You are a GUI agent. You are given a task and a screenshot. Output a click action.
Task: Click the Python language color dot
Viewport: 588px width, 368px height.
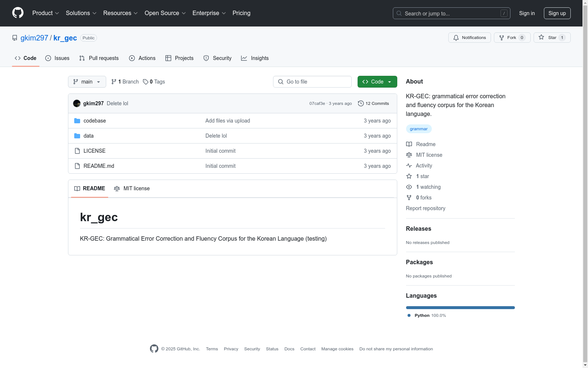409,315
